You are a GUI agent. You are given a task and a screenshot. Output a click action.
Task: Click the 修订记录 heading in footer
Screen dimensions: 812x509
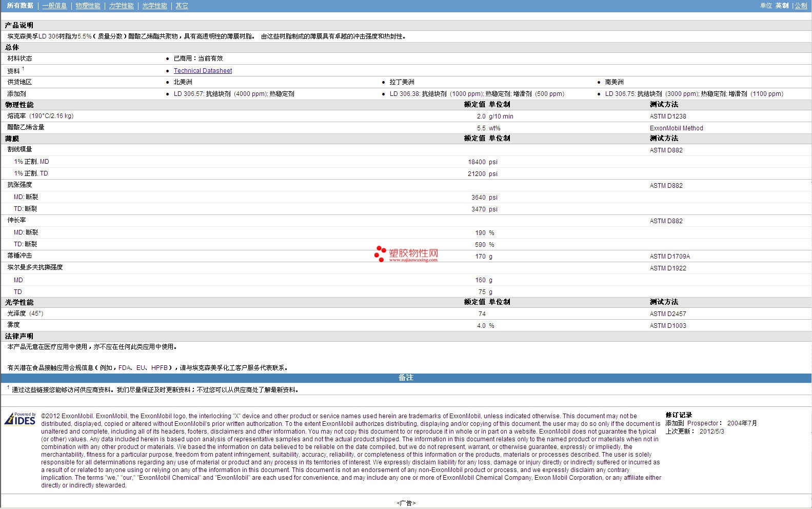tap(679, 415)
